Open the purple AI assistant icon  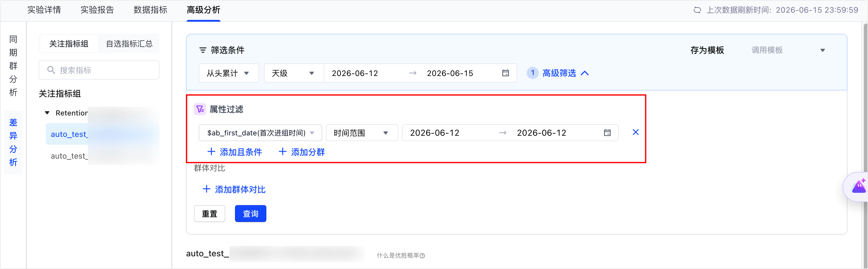pyautogui.click(x=859, y=186)
